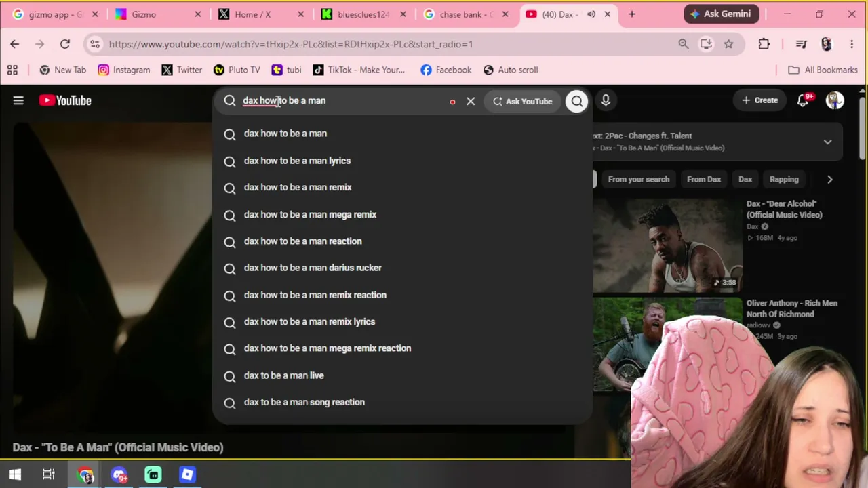The width and height of the screenshot is (868, 488).
Task: Open the Windows Start menu
Action: [x=15, y=474]
